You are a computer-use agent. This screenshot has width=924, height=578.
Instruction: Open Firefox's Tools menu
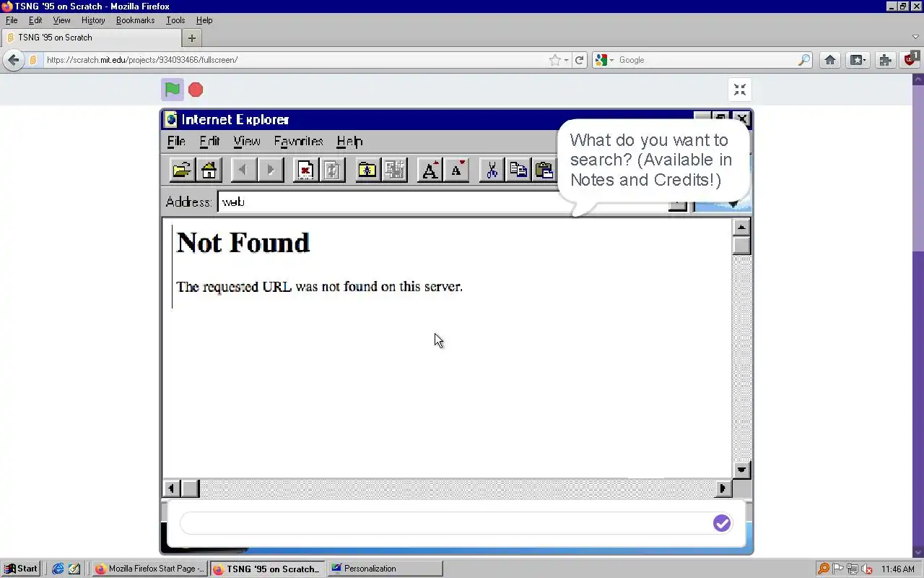pyautogui.click(x=175, y=20)
